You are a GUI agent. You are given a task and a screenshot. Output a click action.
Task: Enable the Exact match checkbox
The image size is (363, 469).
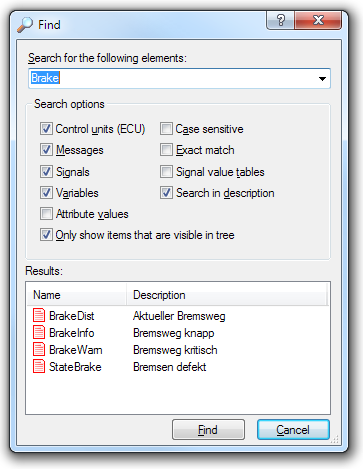click(x=166, y=150)
